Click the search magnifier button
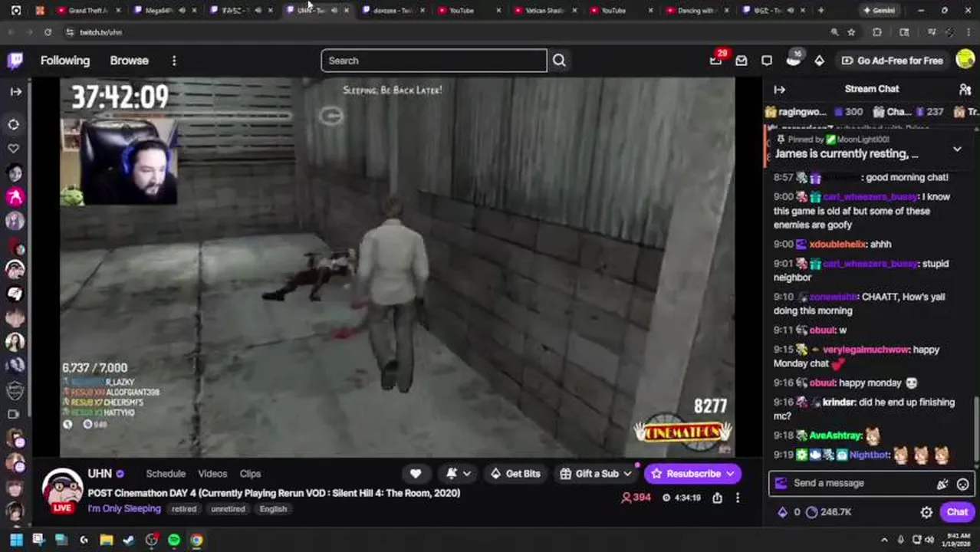 (559, 61)
